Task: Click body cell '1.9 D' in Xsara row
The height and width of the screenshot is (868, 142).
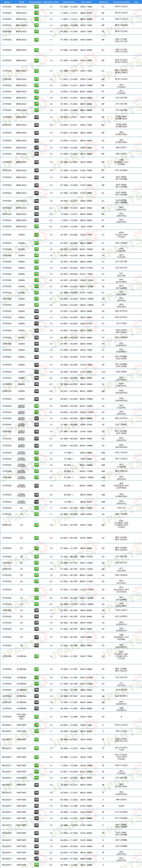Action: click(103, 372)
